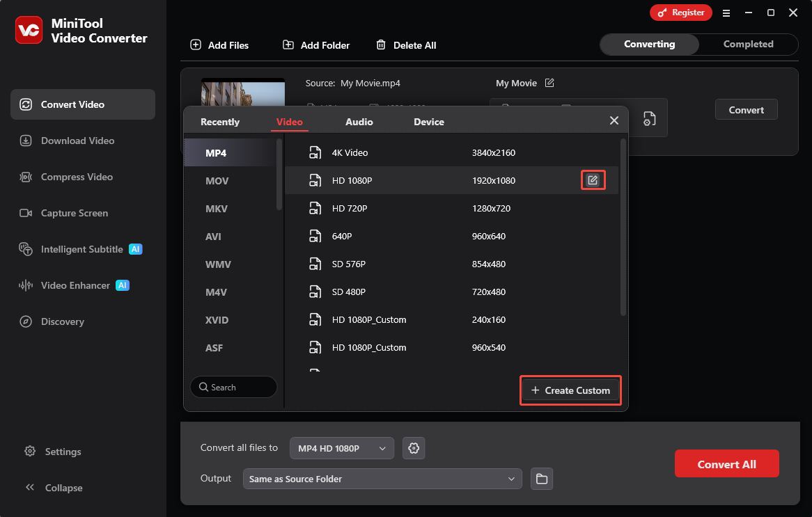Viewport: 812px width, 517px height.
Task: Open Download Video in sidebar
Action: (67, 141)
